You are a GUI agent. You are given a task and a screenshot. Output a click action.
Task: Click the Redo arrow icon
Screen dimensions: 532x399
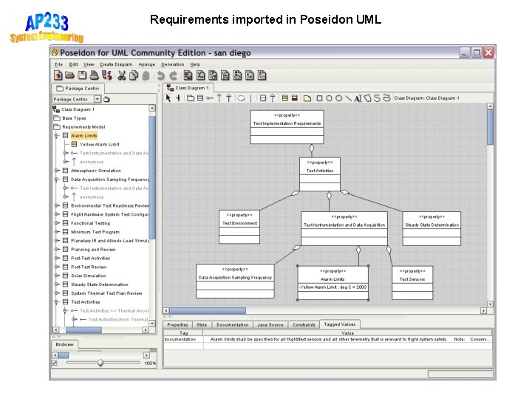(174, 75)
